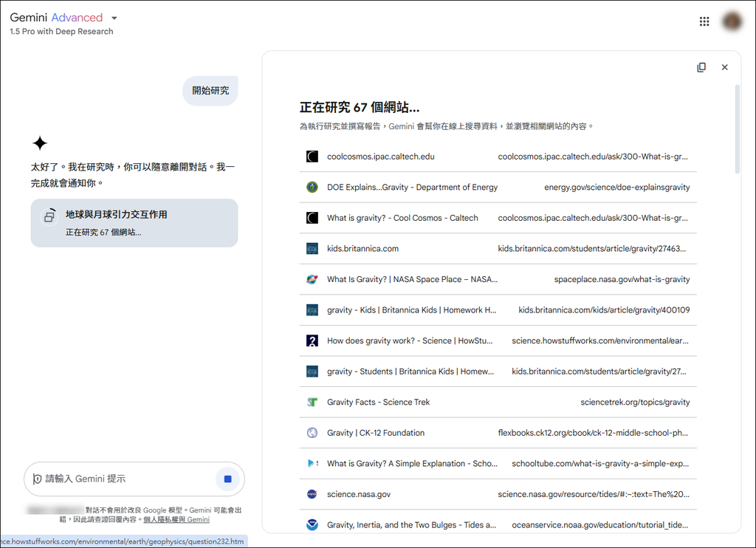Open the Google apps grid
The width and height of the screenshot is (756, 548).
pos(704,21)
